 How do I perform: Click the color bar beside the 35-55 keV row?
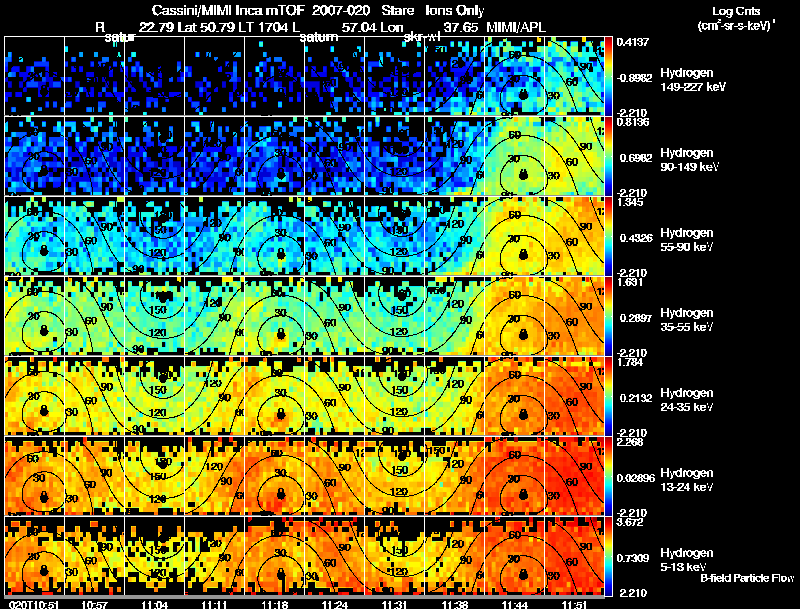[608, 316]
